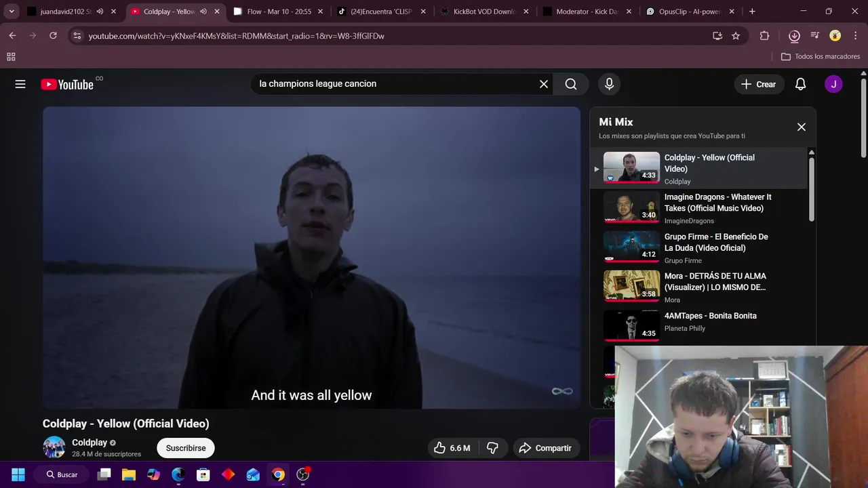The height and width of the screenshot is (488, 868).
Task: Like the video (6.6 M thumbs up)
Action: click(453, 448)
